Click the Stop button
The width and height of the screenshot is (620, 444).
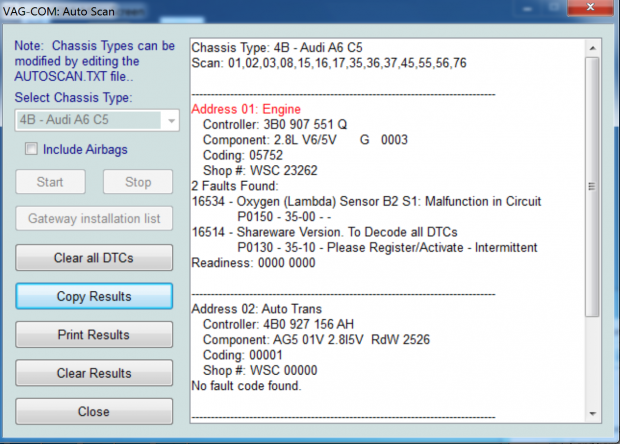pos(138,182)
